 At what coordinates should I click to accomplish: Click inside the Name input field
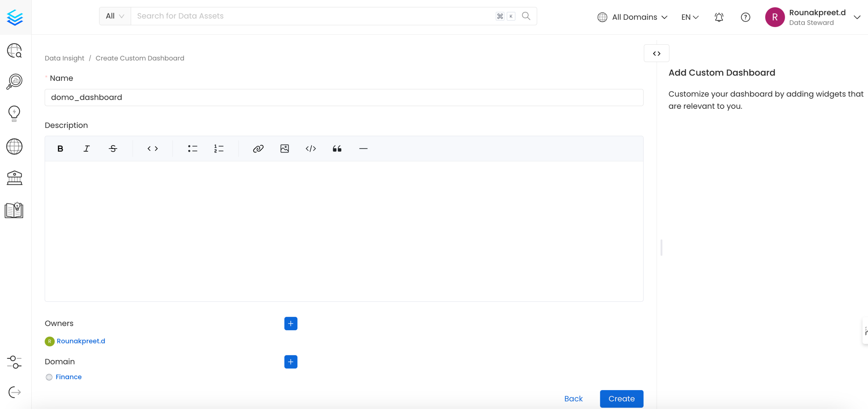pyautogui.click(x=344, y=97)
